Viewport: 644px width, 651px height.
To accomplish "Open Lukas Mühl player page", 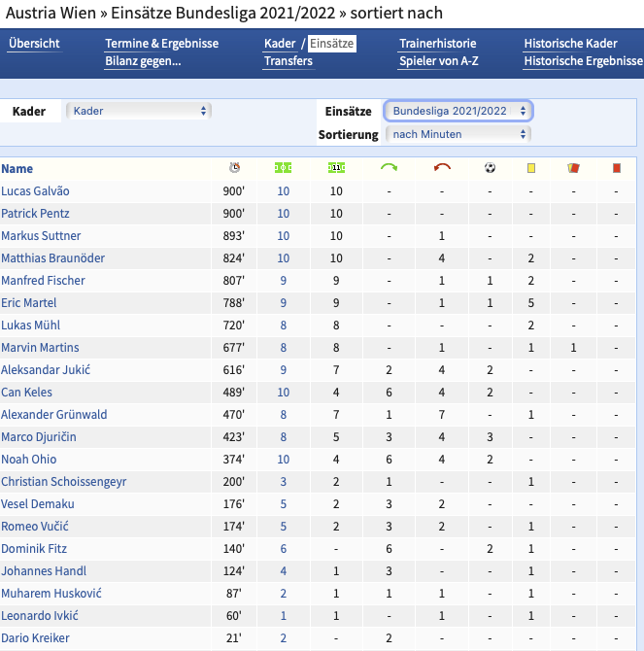I will [30, 325].
